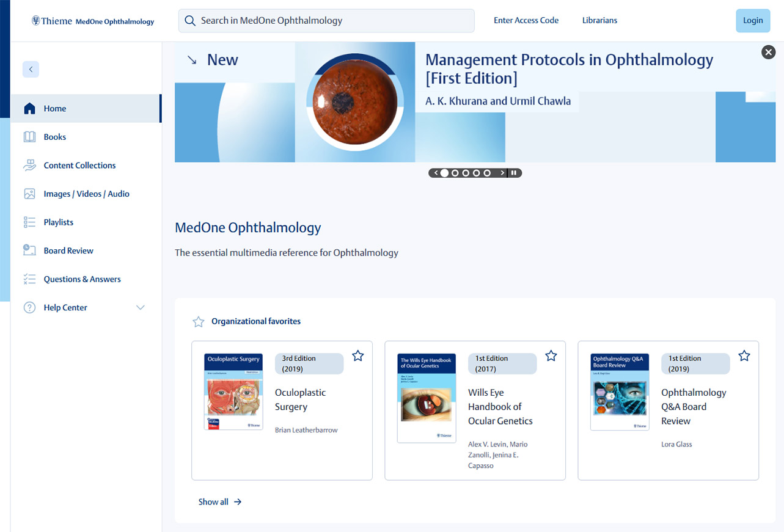Click the Enter Access Code link
This screenshot has width=784, height=532.
pyautogui.click(x=526, y=20)
